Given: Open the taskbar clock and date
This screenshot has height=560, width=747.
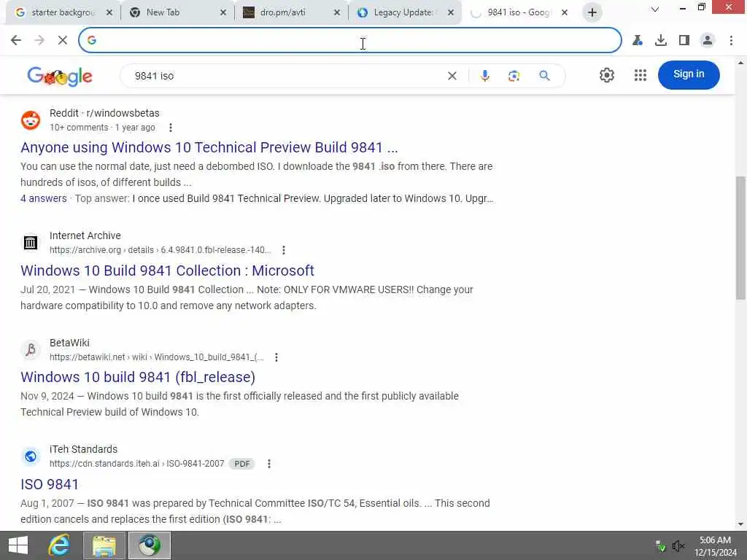Looking at the screenshot, I should tap(715, 546).
